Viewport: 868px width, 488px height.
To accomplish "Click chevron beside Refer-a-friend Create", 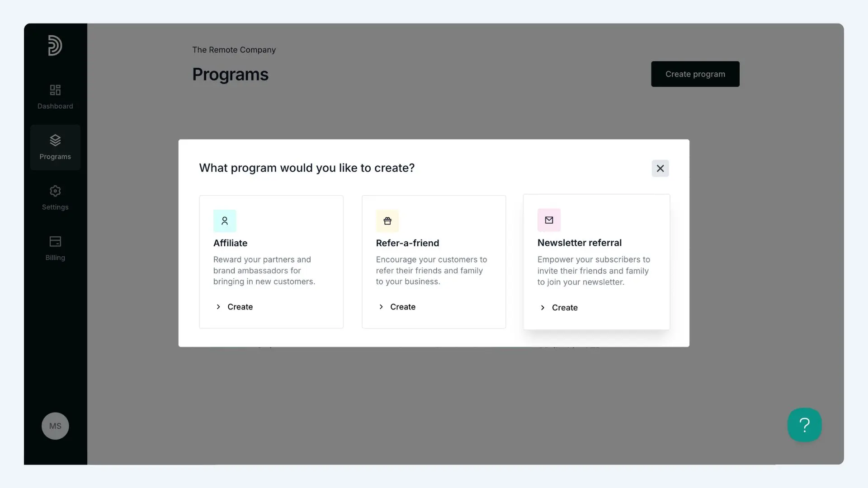I will click(x=381, y=307).
